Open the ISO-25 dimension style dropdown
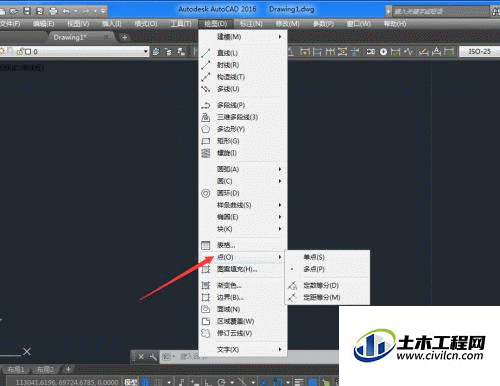The height and width of the screenshot is (386, 500). [x=479, y=51]
